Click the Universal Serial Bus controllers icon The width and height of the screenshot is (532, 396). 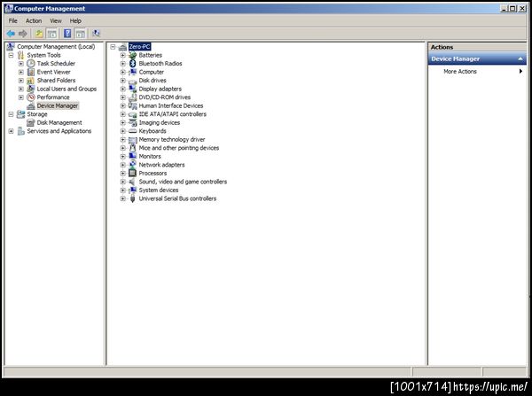(133, 198)
